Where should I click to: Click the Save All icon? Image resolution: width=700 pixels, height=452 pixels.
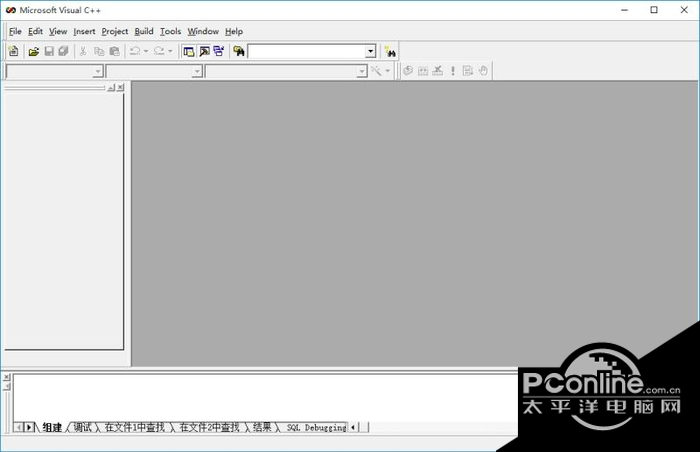(x=64, y=51)
